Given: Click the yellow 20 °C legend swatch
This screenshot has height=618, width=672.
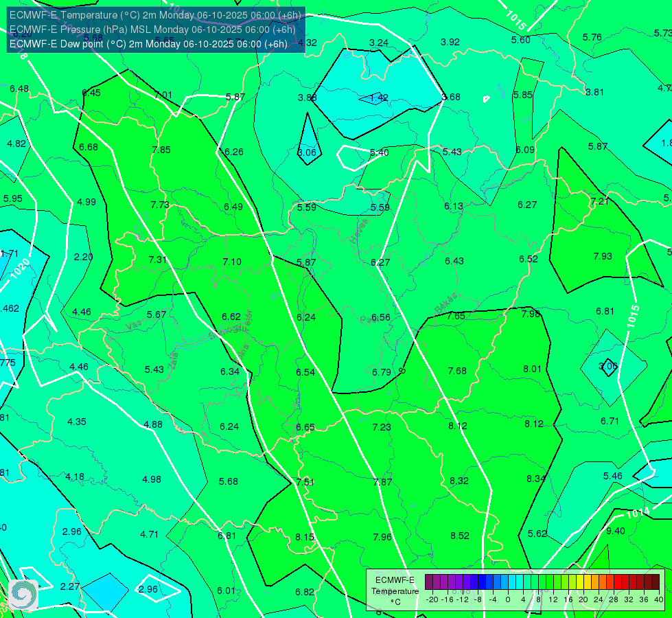Looking at the screenshot, I should point(579,582).
